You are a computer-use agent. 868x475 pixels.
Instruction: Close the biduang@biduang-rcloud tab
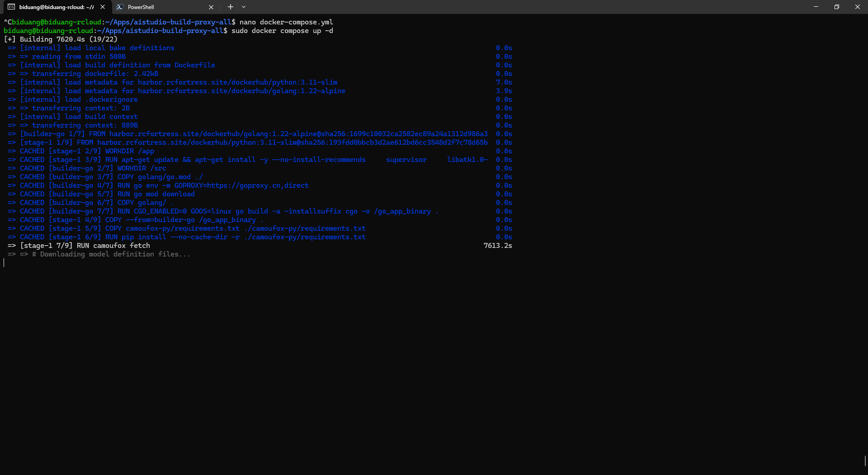click(x=103, y=7)
